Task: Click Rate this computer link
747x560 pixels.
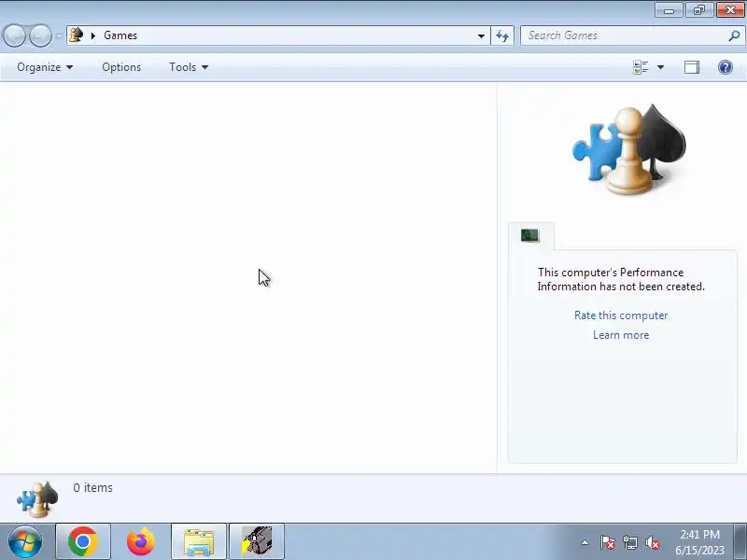Action: tap(621, 315)
